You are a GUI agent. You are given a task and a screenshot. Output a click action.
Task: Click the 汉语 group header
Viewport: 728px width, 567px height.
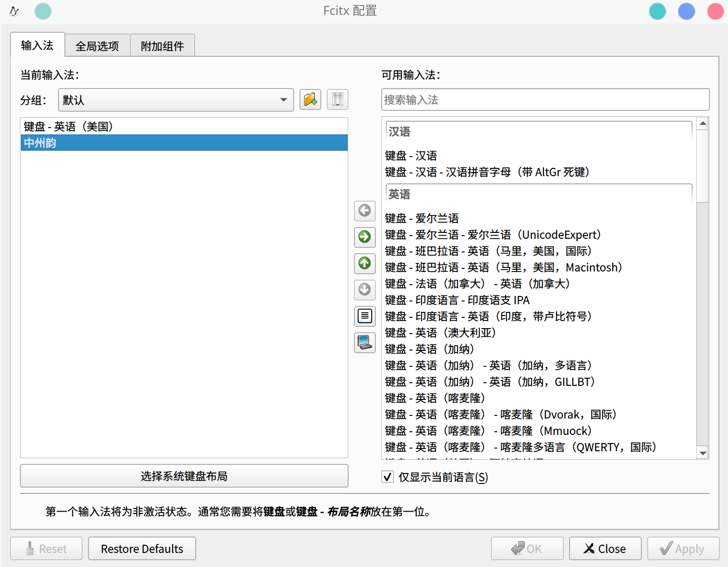tap(539, 131)
